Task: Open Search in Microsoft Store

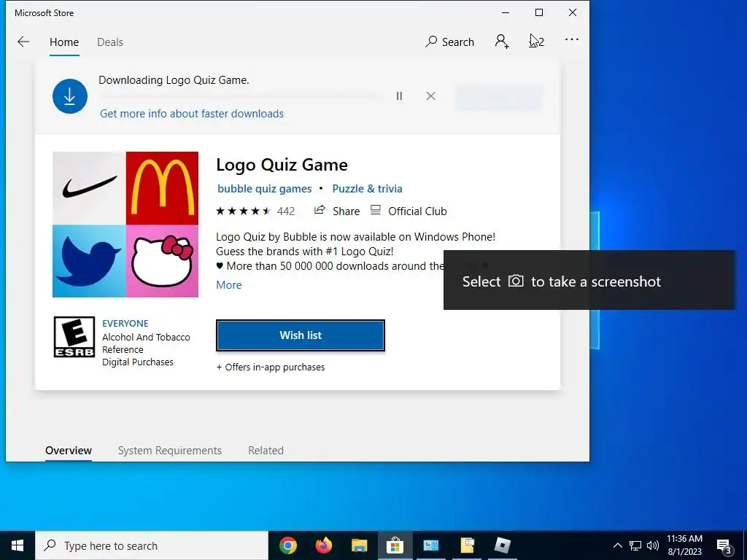Action: 449,42
